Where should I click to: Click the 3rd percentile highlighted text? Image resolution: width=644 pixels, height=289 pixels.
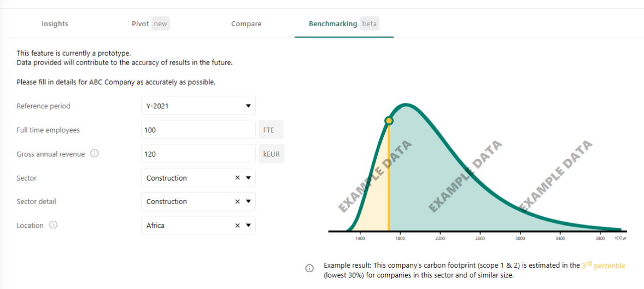pyautogui.click(x=604, y=265)
